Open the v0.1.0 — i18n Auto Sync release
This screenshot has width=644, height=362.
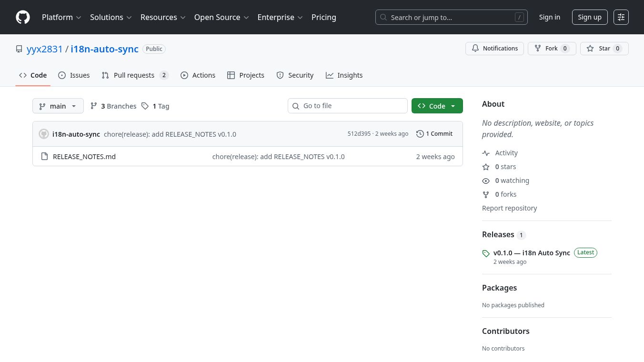pos(531,253)
